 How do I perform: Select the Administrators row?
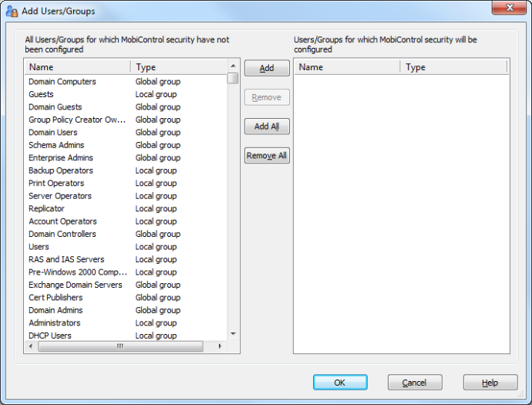pyautogui.click(x=126, y=323)
